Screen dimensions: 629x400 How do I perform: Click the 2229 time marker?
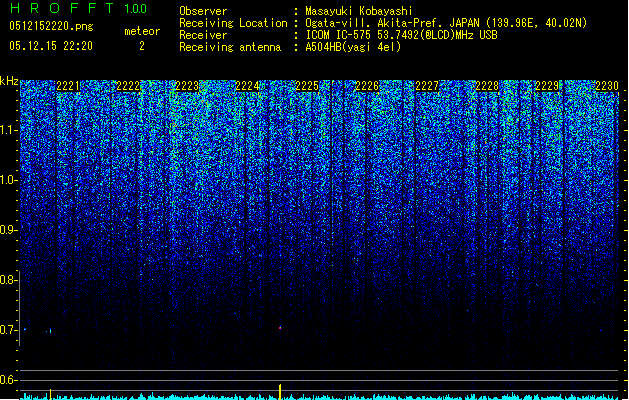pos(547,86)
